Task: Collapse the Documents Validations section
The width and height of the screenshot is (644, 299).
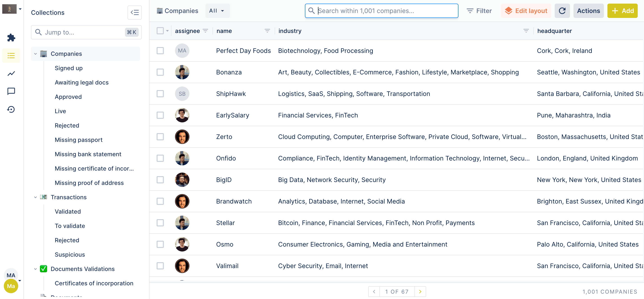Action: pyautogui.click(x=35, y=269)
